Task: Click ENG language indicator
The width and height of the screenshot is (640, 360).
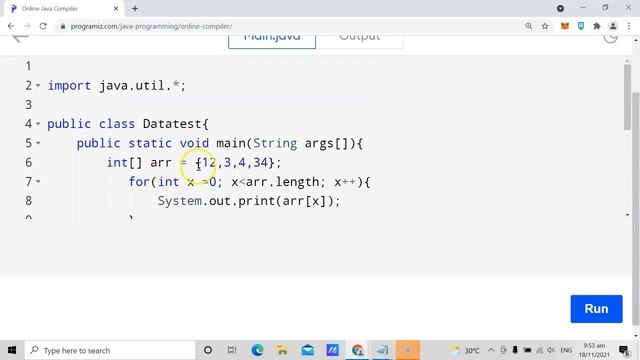Action: [566, 350]
